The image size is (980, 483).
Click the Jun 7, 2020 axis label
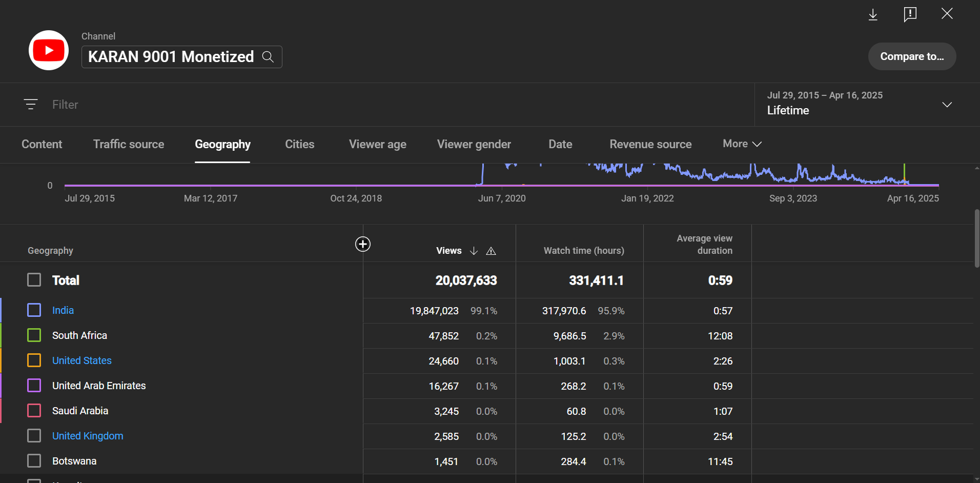click(x=502, y=198)
